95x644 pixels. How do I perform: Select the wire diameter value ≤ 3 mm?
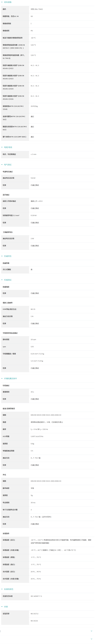click(33, 154)
